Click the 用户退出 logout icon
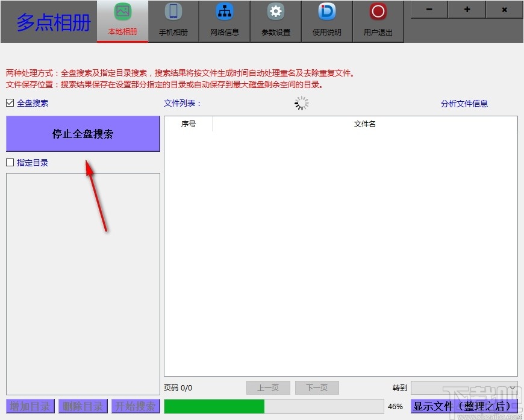The height and width of the screenshot is (420, 524). pyautogui.click(x=378, y=11)
